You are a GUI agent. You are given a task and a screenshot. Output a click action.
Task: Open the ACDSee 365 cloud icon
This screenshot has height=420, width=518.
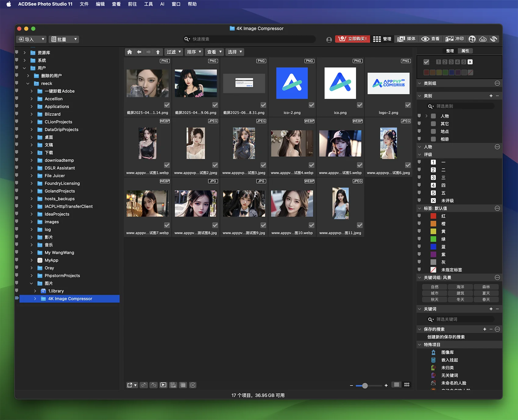[x=483, y=39]
